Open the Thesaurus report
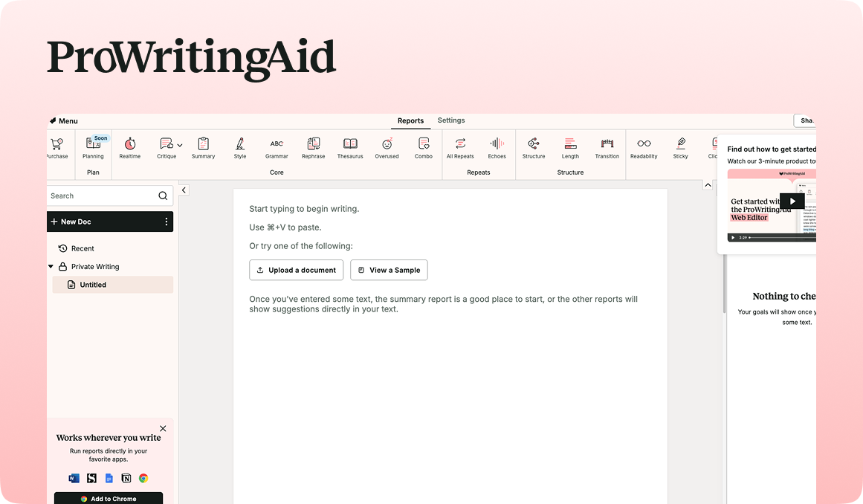This screenshot has width=863, height=504. [x=350, y=148]
